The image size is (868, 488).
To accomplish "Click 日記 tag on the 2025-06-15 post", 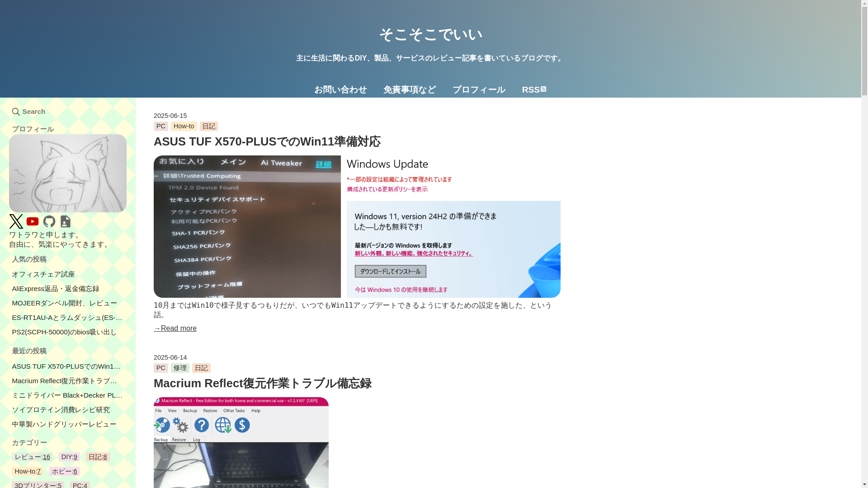I will click(x=209, y=126).
